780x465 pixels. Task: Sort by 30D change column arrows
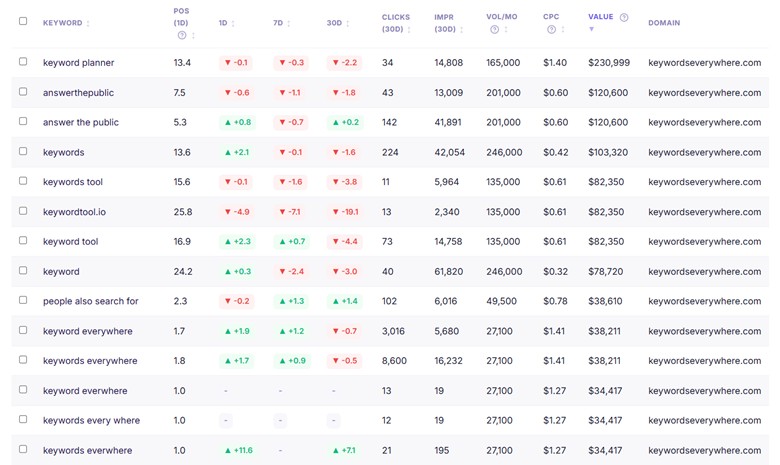point(348,23)
